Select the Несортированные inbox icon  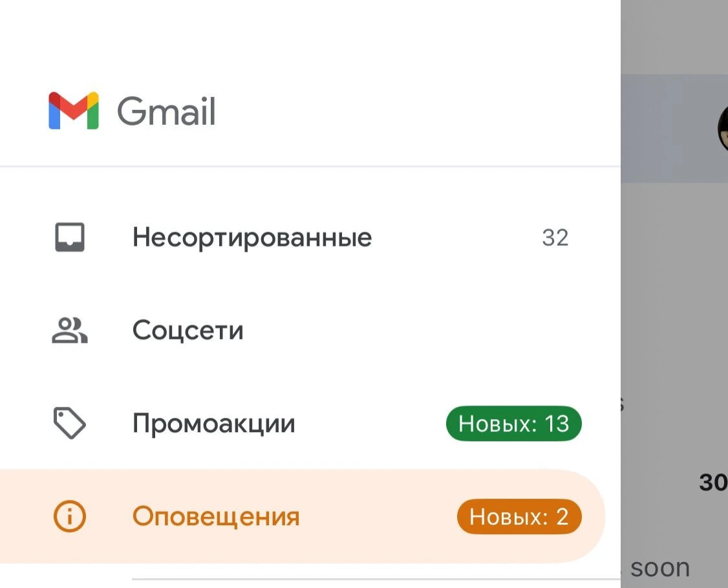[69, 237]
